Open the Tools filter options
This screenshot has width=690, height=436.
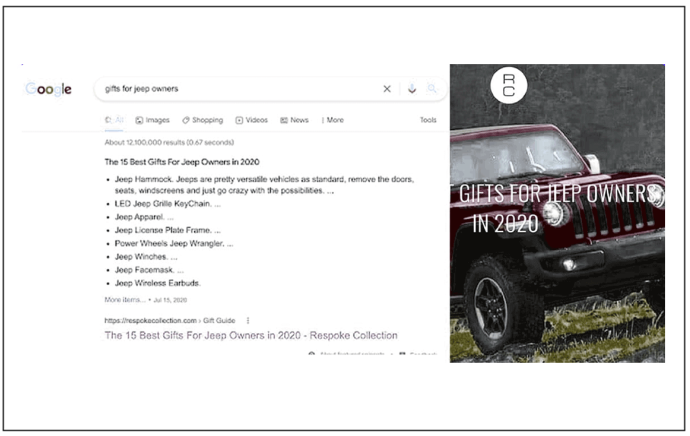point(428,120)
